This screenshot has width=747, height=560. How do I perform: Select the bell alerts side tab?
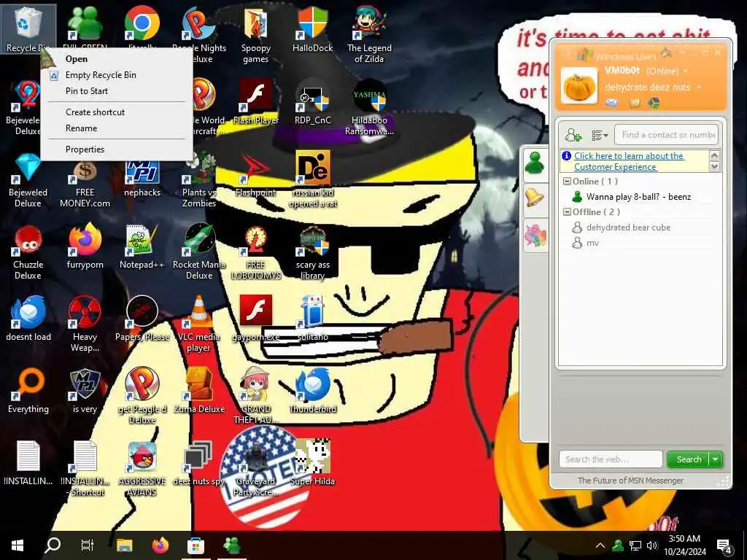point(535,198)
